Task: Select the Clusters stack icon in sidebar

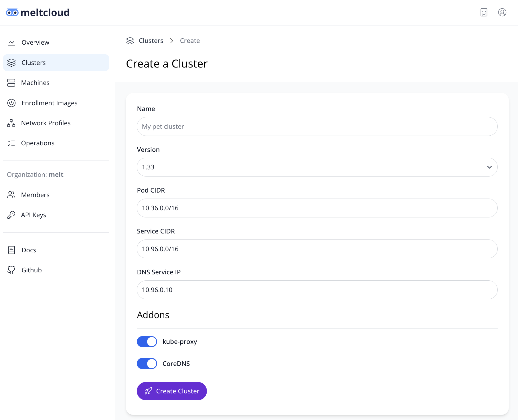Action: tap(11, 62)
